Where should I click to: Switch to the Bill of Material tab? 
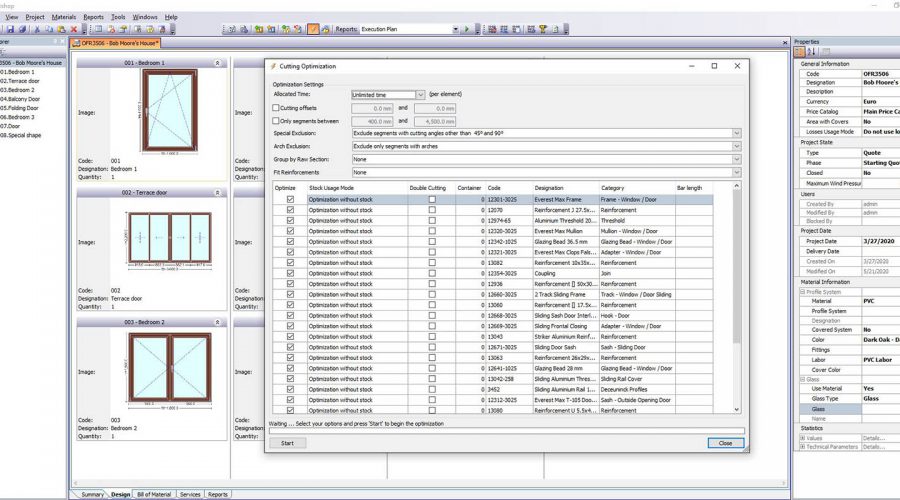click(154, 494)
